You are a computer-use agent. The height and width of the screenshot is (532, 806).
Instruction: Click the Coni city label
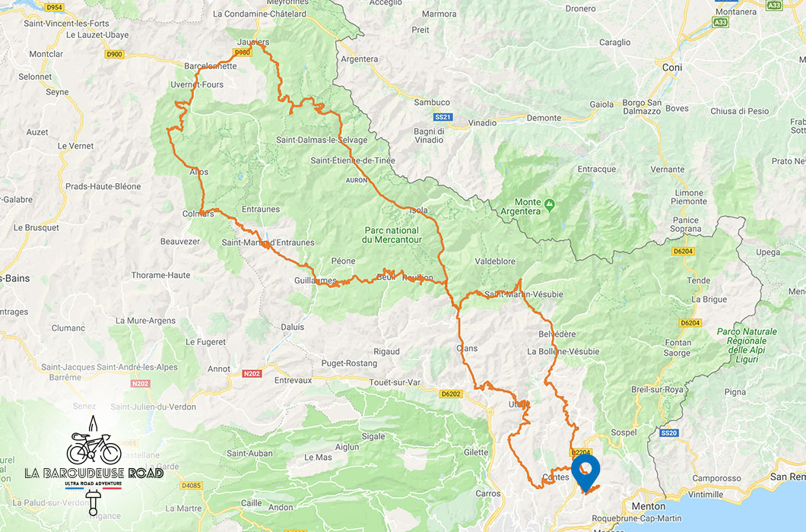tap(672, 68)
